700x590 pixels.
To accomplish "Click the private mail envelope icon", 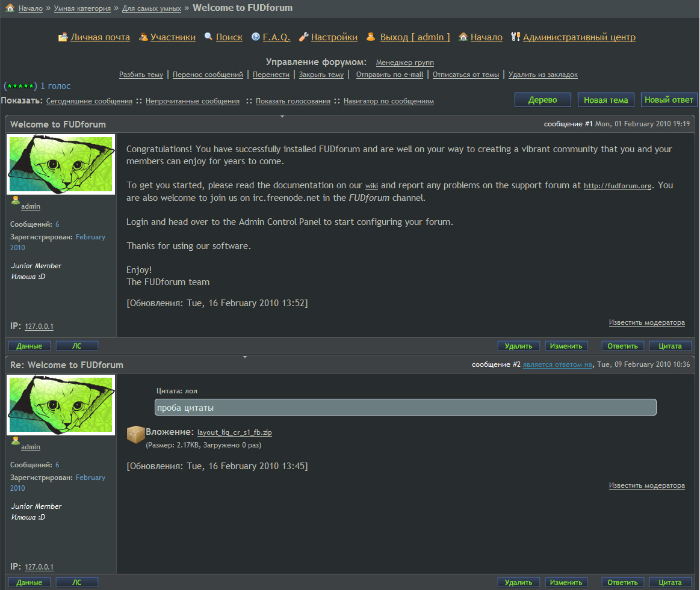I will [63, 37].
